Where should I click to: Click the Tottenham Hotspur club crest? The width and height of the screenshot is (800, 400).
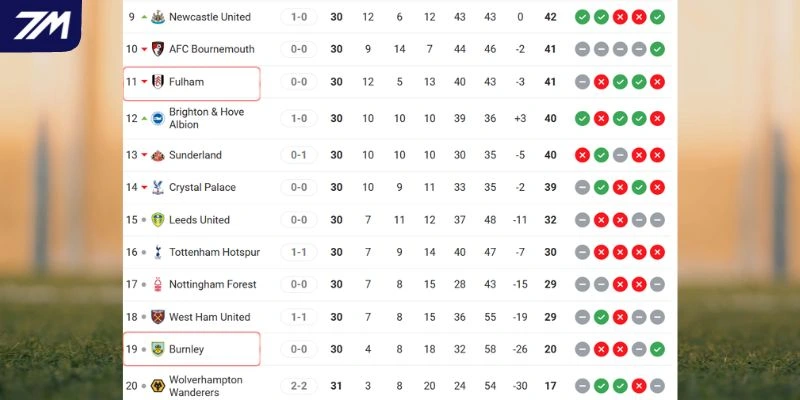tap(157, 252)
